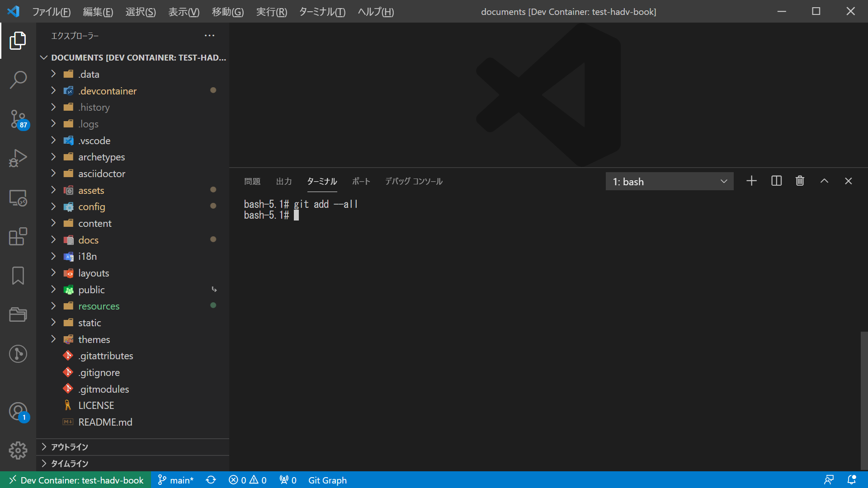Open the .gitmodules file
Screen dimensions: 868x488
(133, 389)
